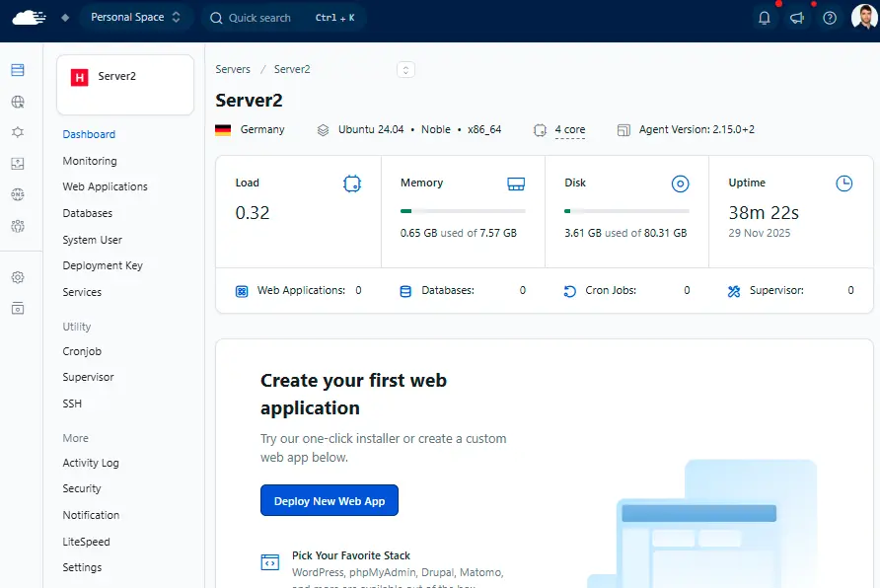Image resolution: width=880 pixels, height=588 pixels.
Task: View announcements via the megaphone icon
Action: click(797, 17)
